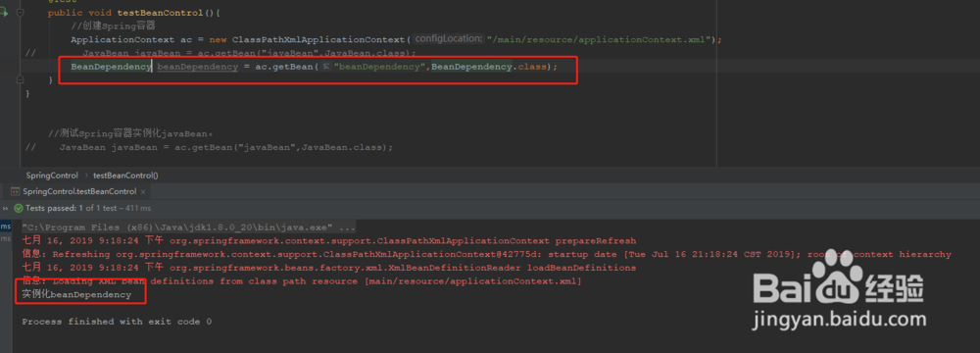Collapse the testBeanControl method fold marker
Viewport: 980px width, 353px height.
[20, 13]
